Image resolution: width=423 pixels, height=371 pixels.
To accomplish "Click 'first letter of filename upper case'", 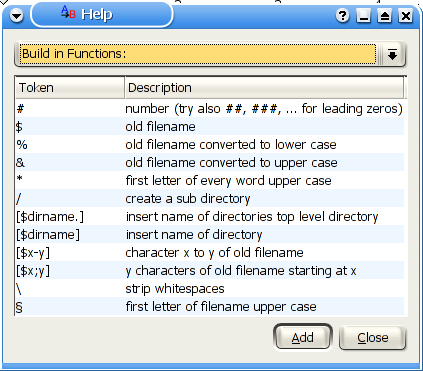I will (221, 307).
